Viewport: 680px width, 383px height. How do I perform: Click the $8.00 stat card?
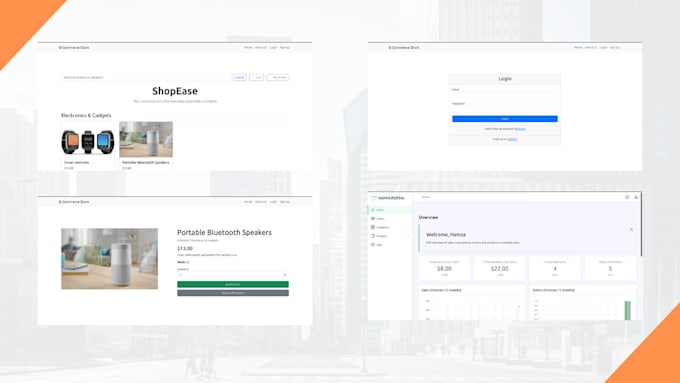444,268
